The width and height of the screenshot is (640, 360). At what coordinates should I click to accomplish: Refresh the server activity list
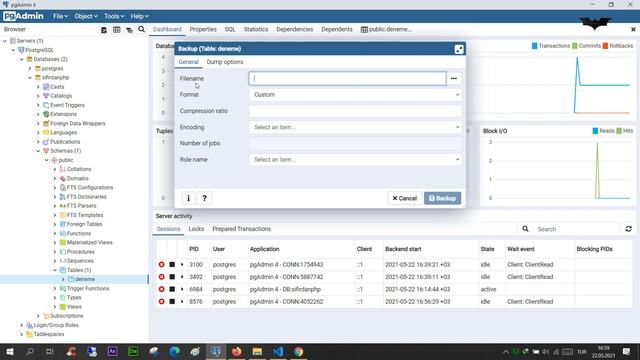coord(629,229)
